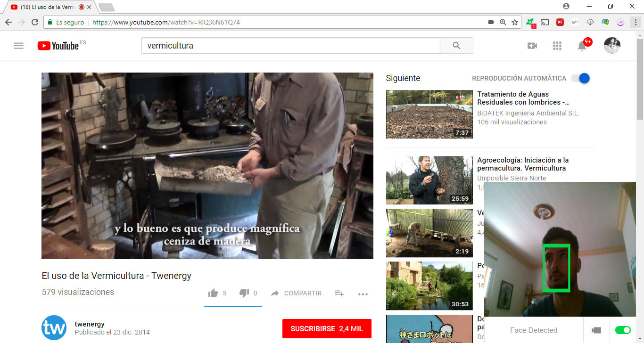
Task: Open the Avast extension icon
Action: pos(529,22)
